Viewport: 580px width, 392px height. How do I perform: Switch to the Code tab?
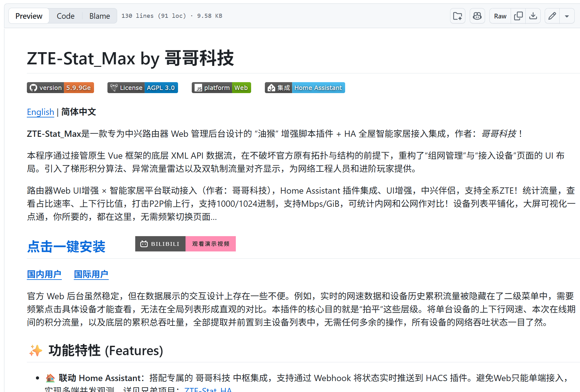tap(66, 16)
